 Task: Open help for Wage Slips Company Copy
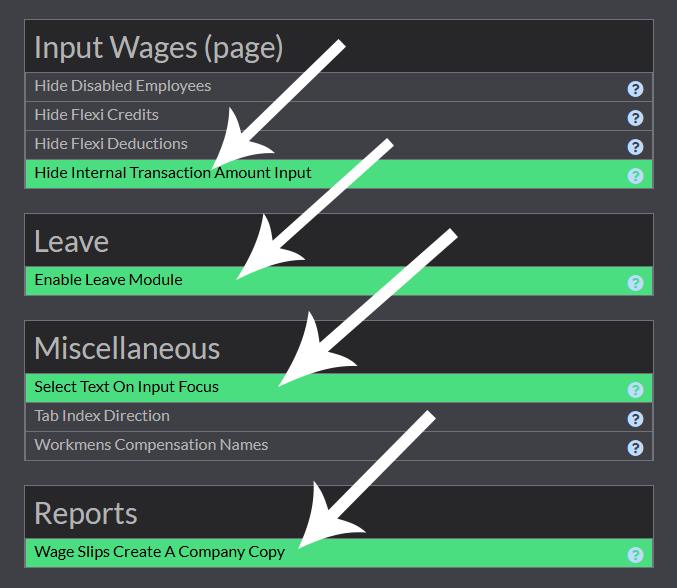(x=635, y=554)
